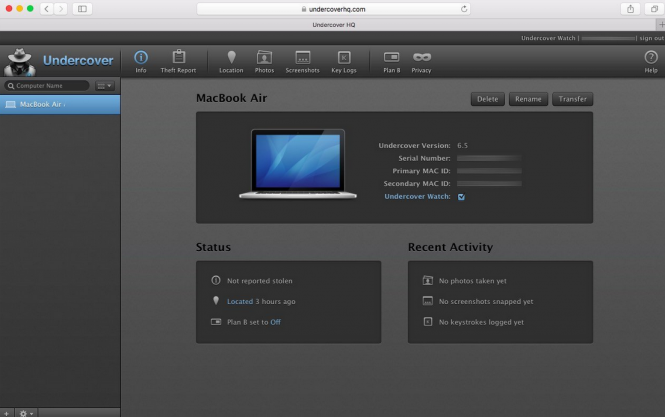Click sign out at top right
The height and width of the screenshot is (417, 665).
[652, 38]
